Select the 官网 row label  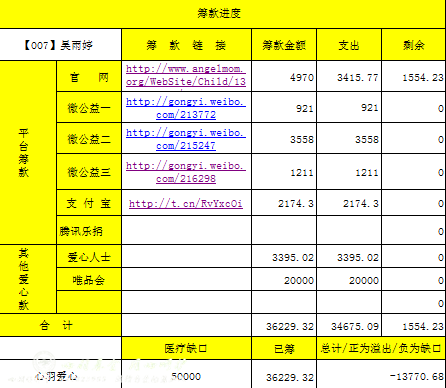click(x=89, y=76)
